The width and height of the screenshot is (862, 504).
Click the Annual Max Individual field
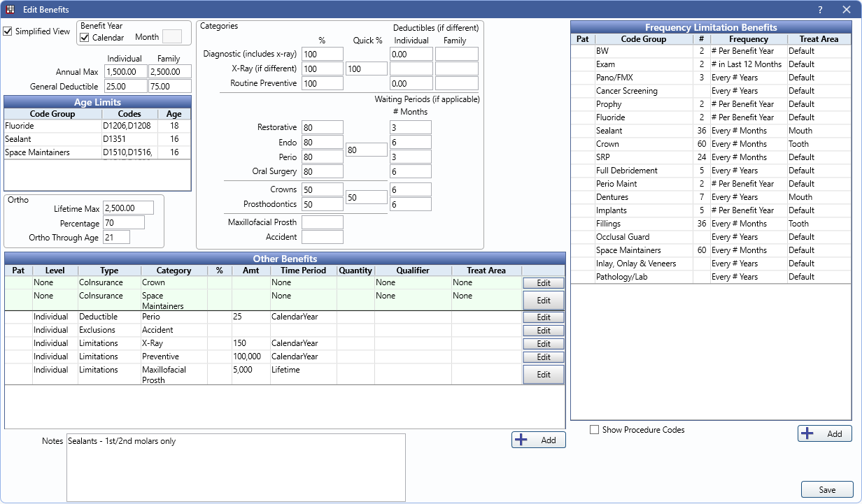tap(125, 72)
